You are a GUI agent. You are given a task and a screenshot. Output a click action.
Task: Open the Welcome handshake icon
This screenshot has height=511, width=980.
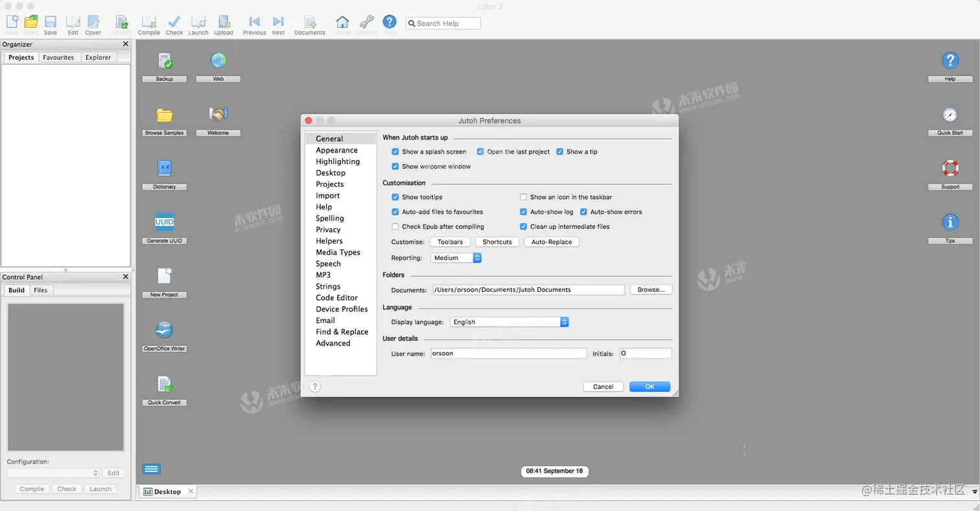pyautogui.click(x=218, y=114)
